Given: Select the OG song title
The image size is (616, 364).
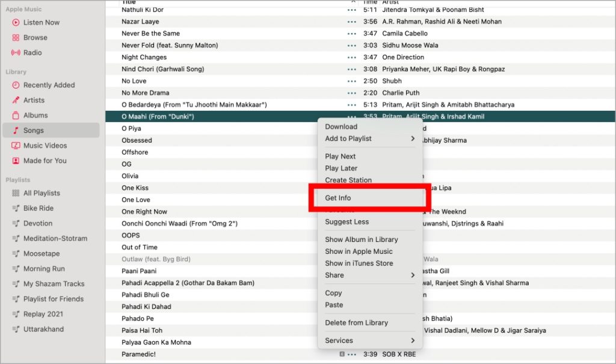Looking at the screenshot, I should (126, 164).
